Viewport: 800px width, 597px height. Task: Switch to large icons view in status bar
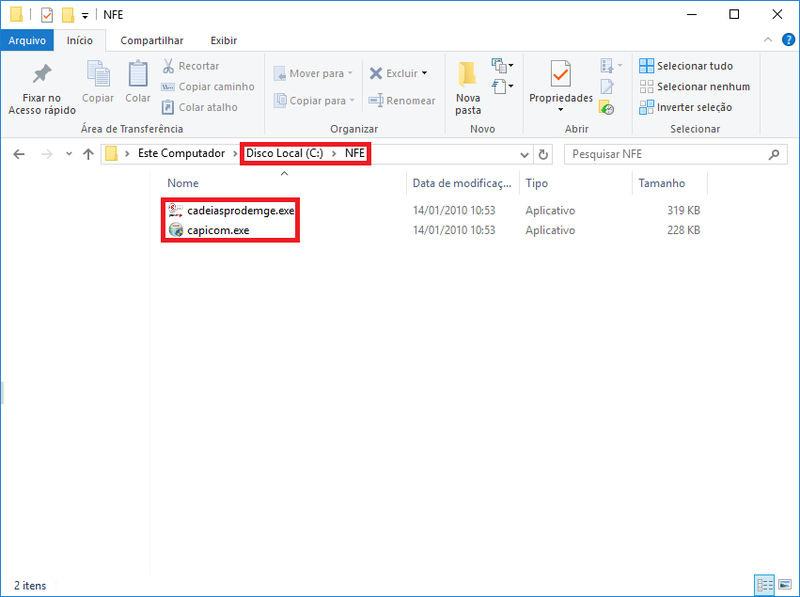783,584
